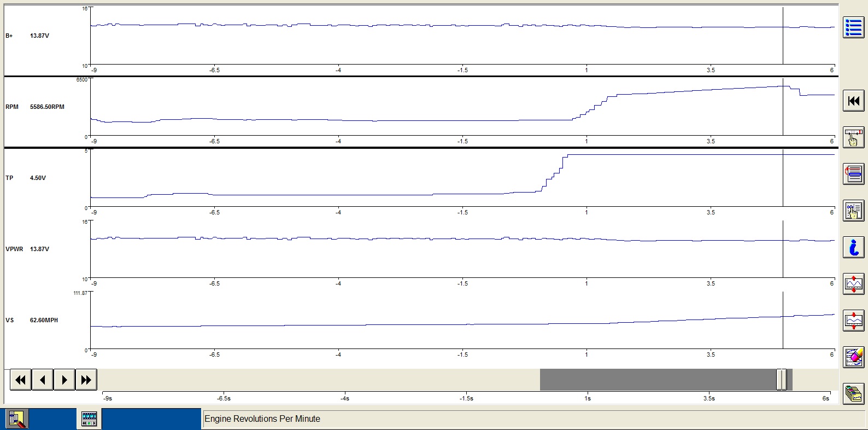
Task: Click the 6s label on the bottom time scale
Action: 826,398
